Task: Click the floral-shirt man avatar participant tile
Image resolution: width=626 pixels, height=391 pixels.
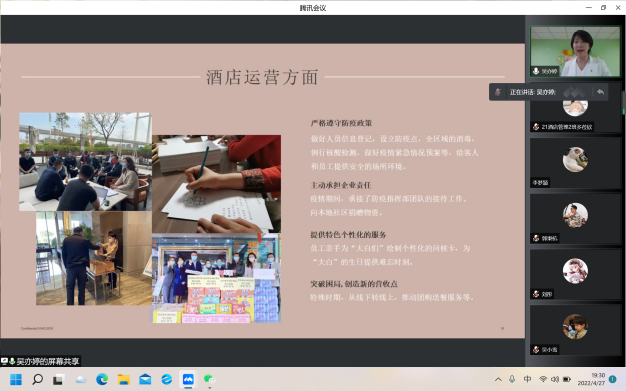Action: coord(575,218)
